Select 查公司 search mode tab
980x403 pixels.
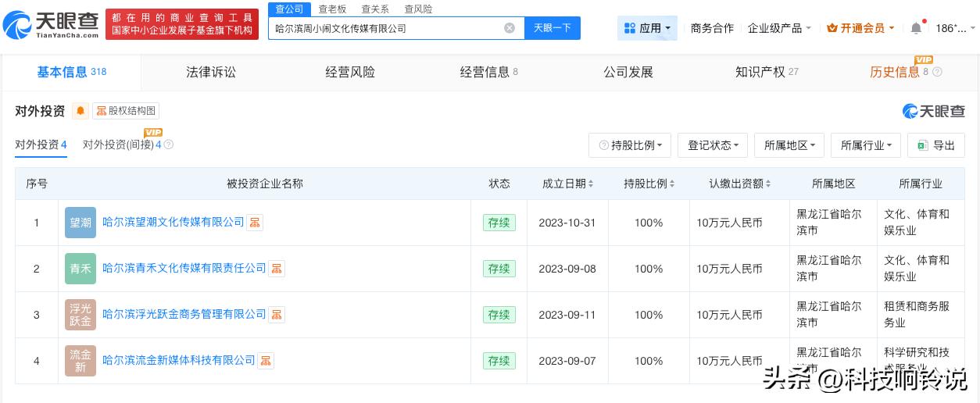(x=290, y=9)
